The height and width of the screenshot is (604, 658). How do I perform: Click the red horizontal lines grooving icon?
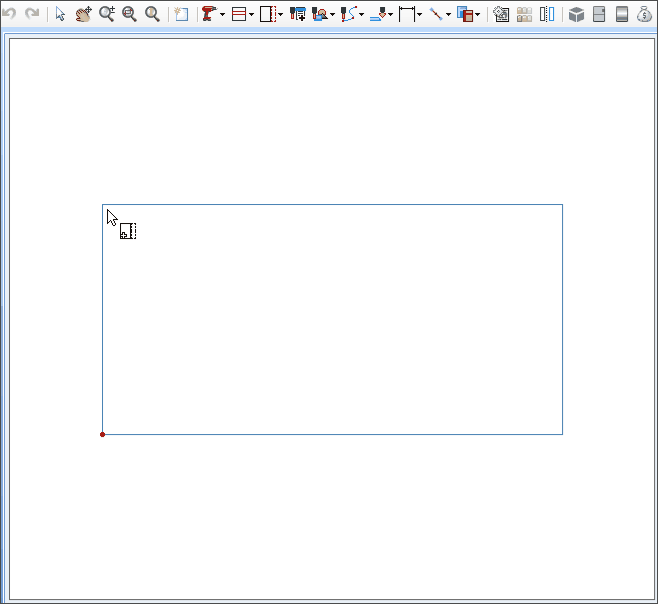(x=239, y=14)
